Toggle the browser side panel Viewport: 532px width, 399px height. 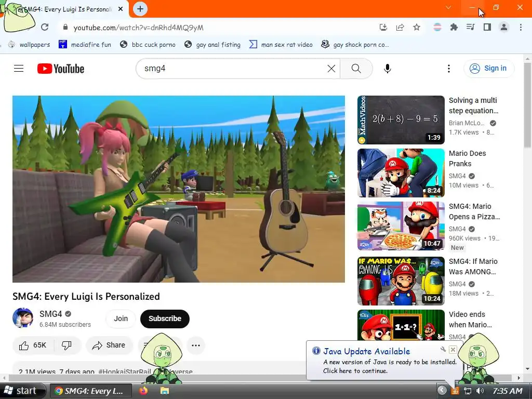[x=487, y=27]
